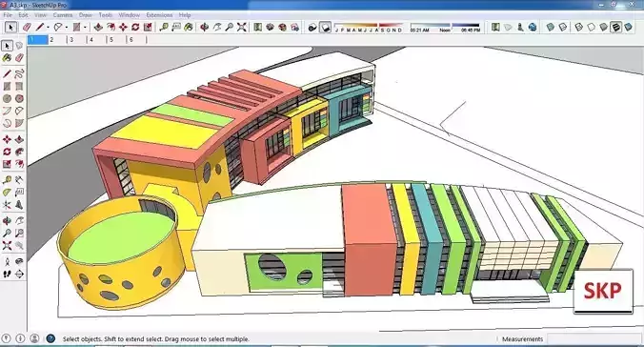
Task: Select Tape Measure tool in top toolbar
Action: [x=164, y=27]
